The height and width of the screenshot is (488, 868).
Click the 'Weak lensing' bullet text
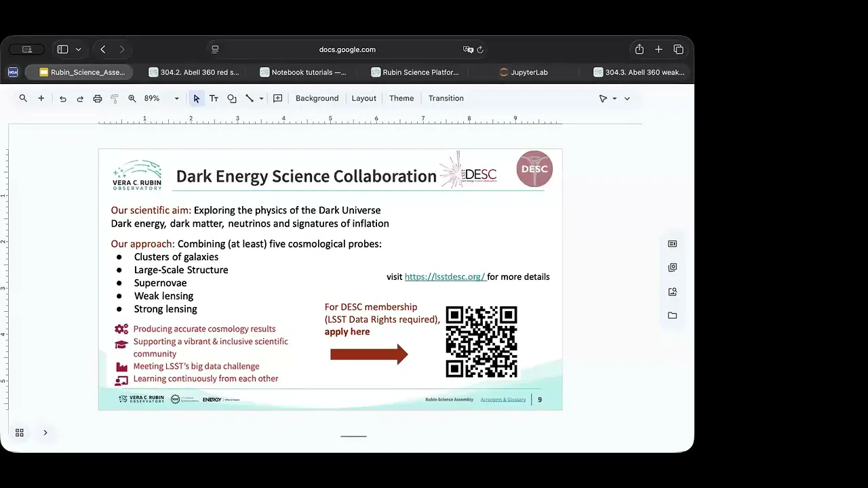point(163,296)
